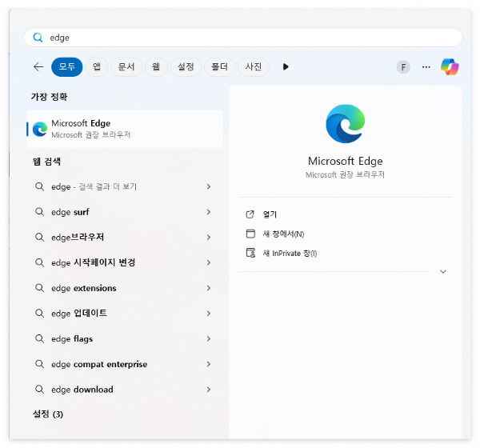The image size is (480, 448).
Task: Expand chevron for 'edge - 검색 결과 더 보기'
Action: click(209, 186)
